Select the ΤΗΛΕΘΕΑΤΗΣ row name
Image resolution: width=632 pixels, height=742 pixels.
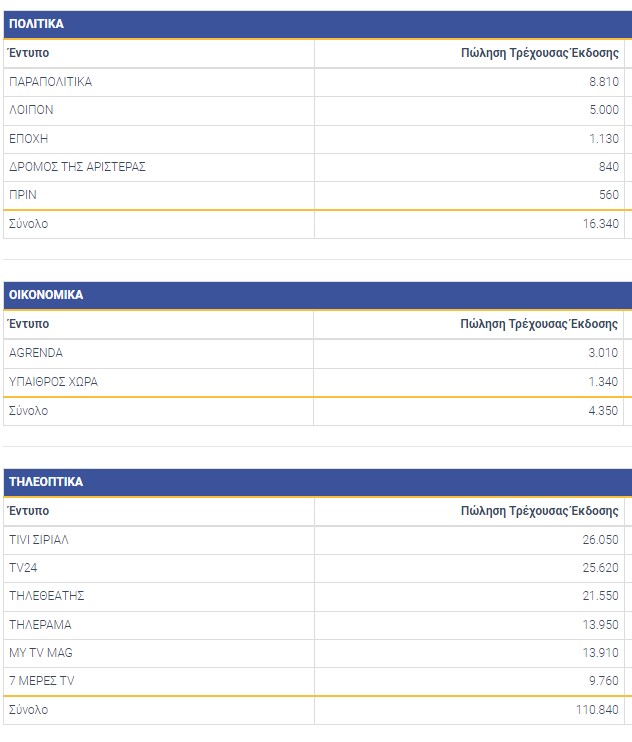coord(46,596)
